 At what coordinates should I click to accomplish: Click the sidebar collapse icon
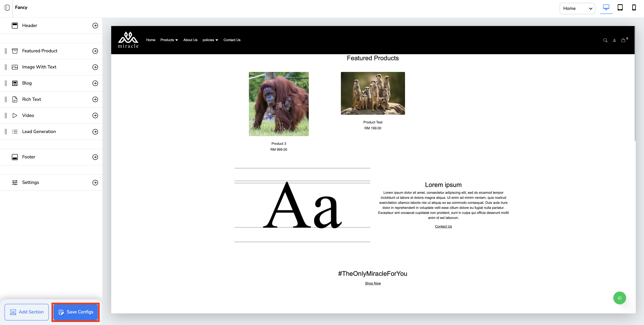7,8
